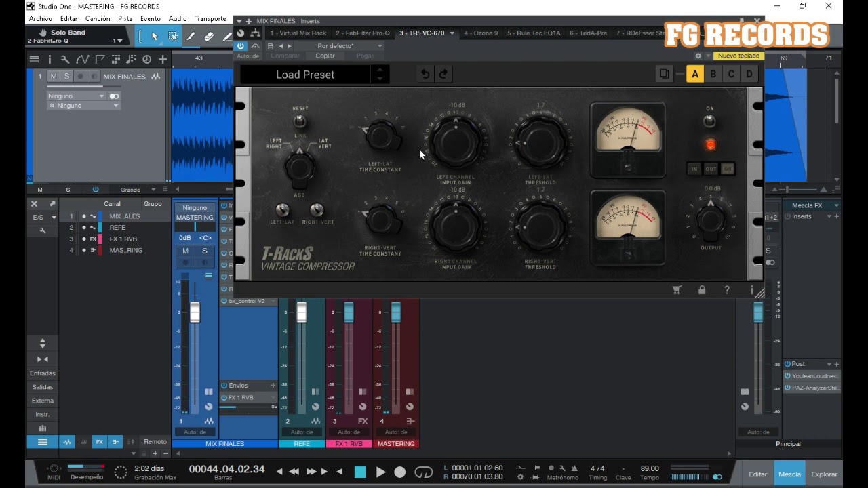Set meter mode to GR
Image resolution: width=868 pixels, height=488 pixels.
coord(728,169)
